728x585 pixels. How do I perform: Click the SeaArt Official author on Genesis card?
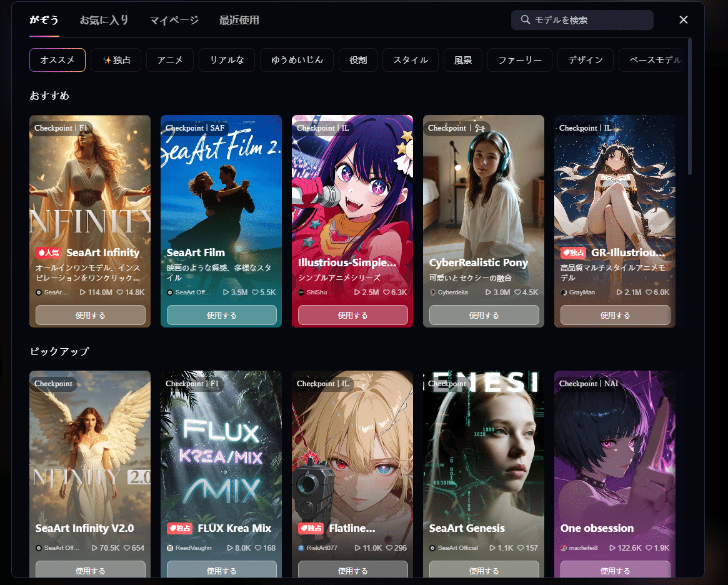point(458,548)
